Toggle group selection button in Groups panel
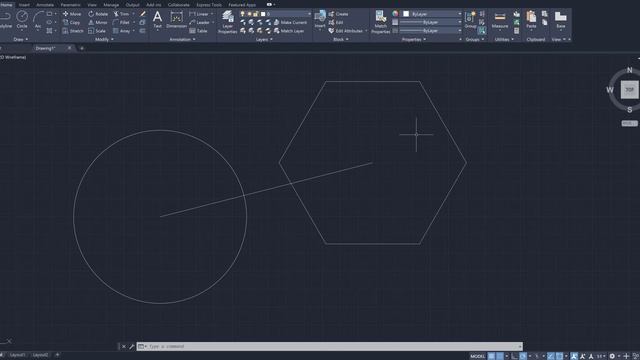 [x=482, y=31]
